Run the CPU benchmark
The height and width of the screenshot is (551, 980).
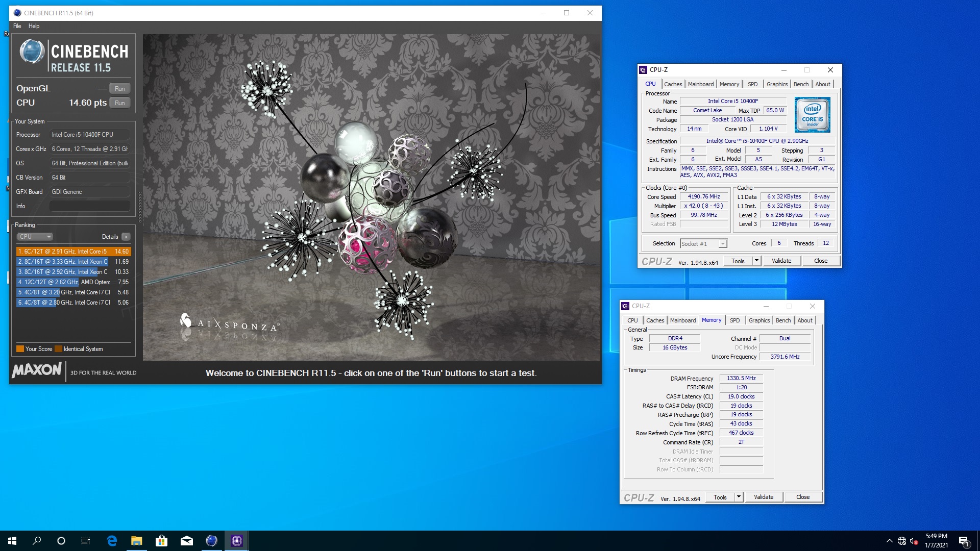(x=120, y=103)
